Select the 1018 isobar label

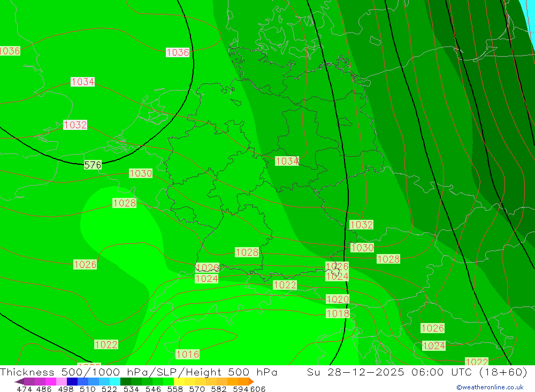click(338, 313)
